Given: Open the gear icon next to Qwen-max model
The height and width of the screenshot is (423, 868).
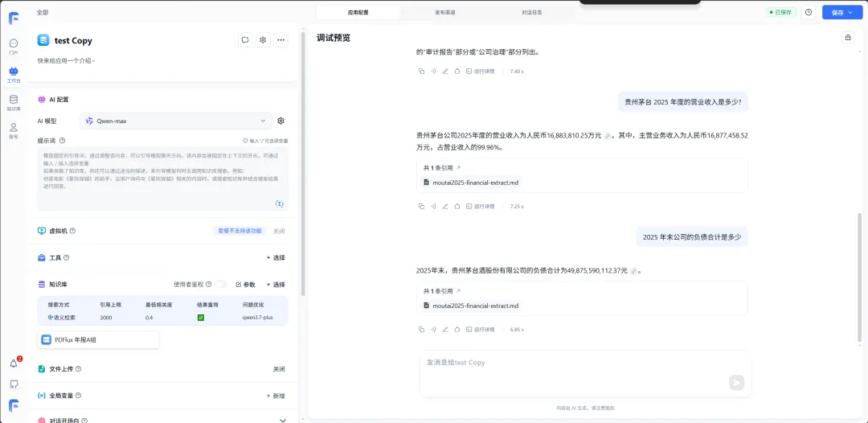Looking at the screenshot, I should coord(280,121).
